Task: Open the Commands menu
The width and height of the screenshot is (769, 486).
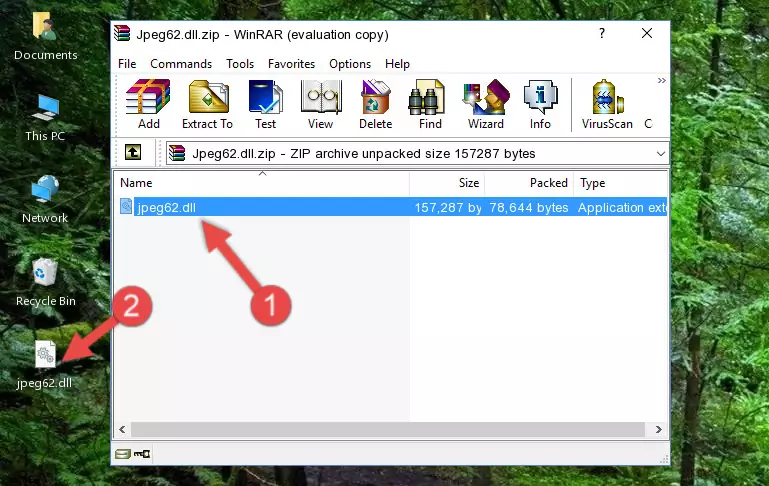Action: coord(181,64)
